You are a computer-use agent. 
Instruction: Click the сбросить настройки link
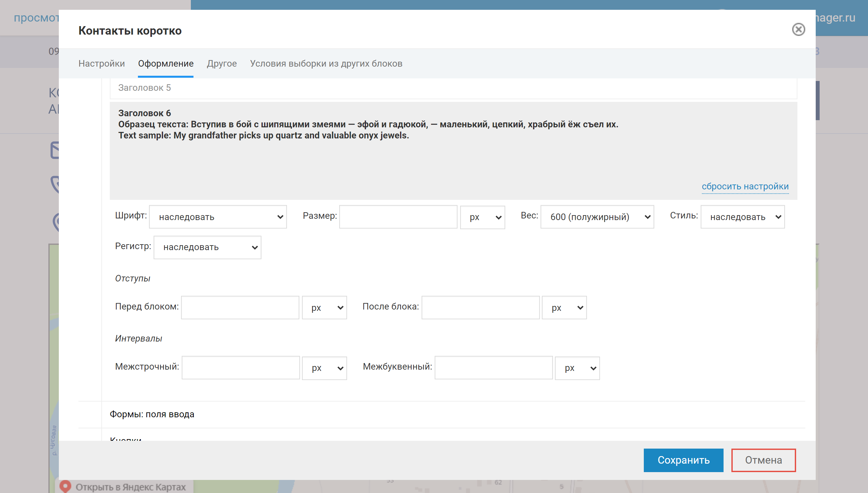(x=744, y=186)
